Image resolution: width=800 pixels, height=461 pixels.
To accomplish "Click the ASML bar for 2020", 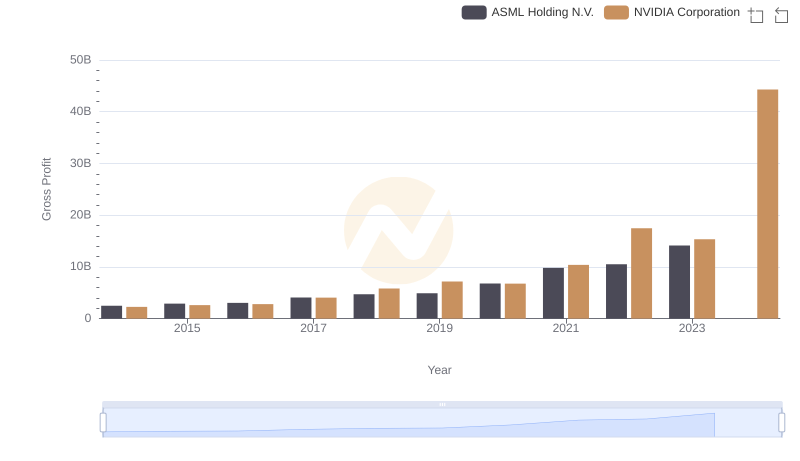I will pos(490,301).
